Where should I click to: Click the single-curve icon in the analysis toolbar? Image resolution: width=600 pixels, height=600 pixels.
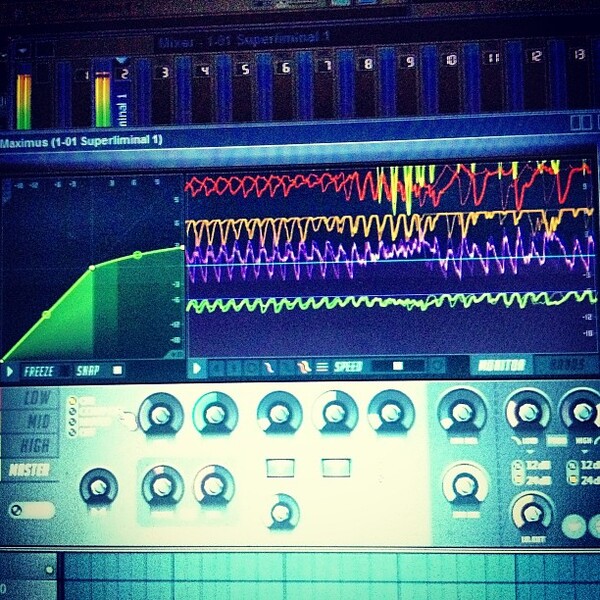[269, 368]
